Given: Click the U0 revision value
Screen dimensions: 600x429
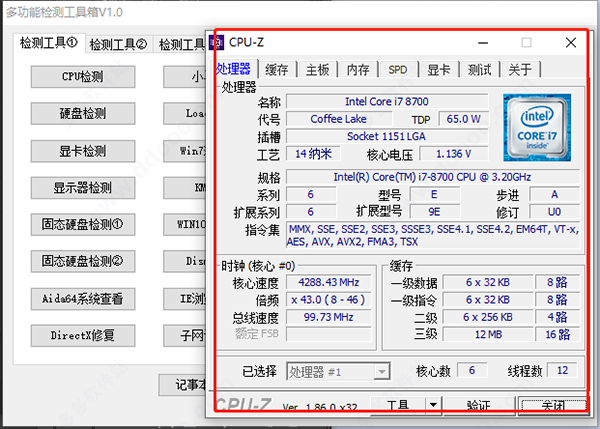Looking at the screenshot, I should click(x=554, y=212).
